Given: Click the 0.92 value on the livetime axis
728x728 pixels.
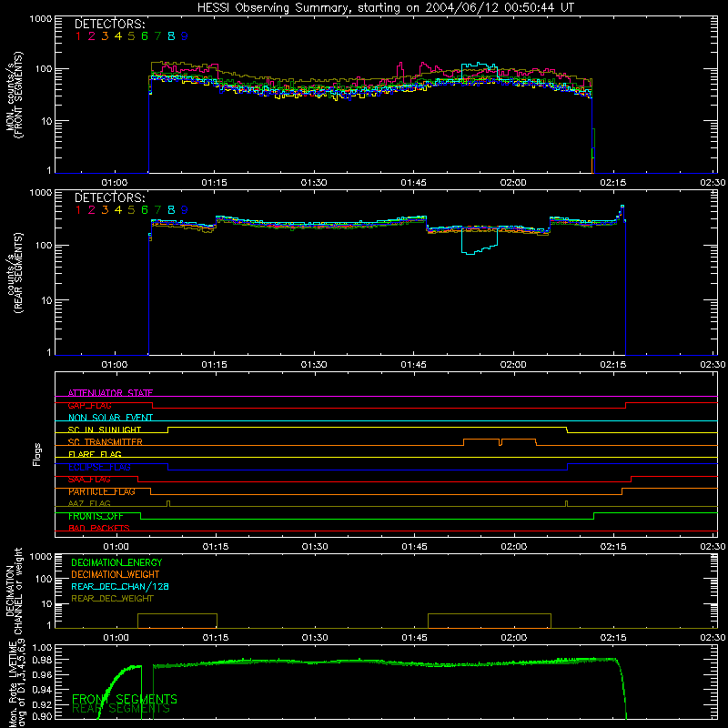Looking at the screenshot, I should (42, 703).
